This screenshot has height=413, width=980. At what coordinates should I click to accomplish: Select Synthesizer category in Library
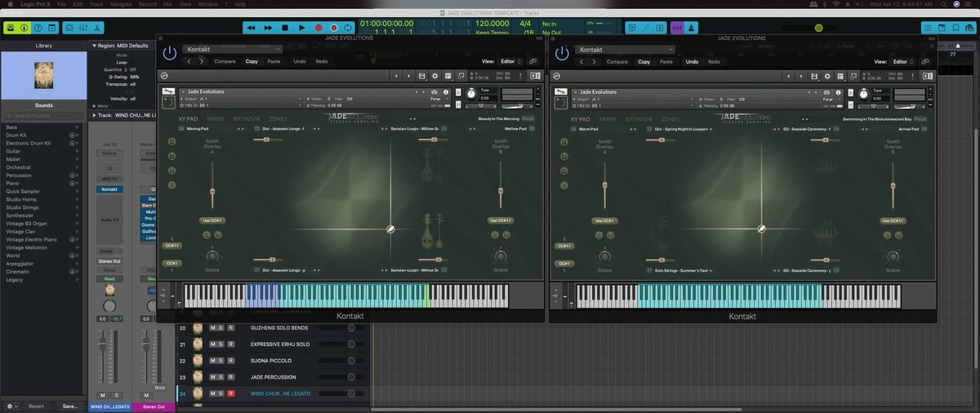coord(20,215)
